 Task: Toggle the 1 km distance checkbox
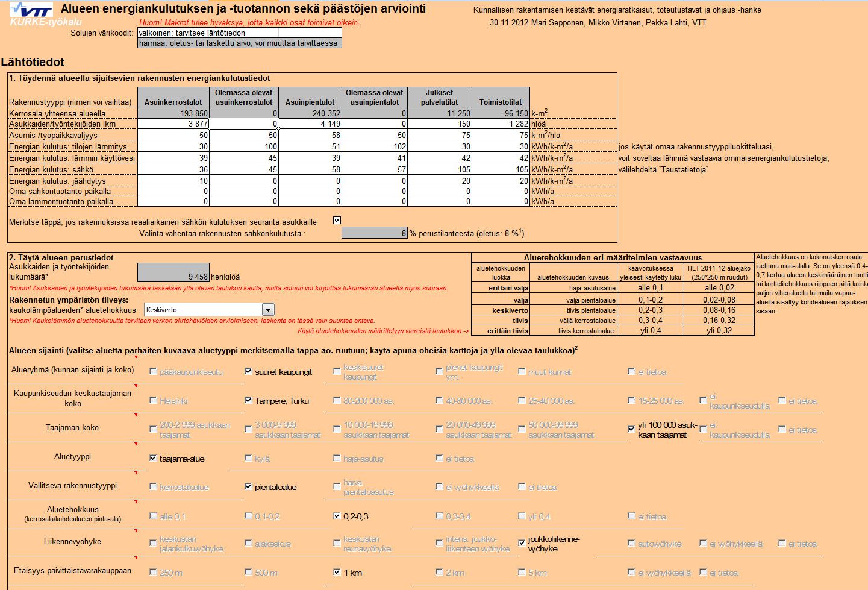click(337, 572)
